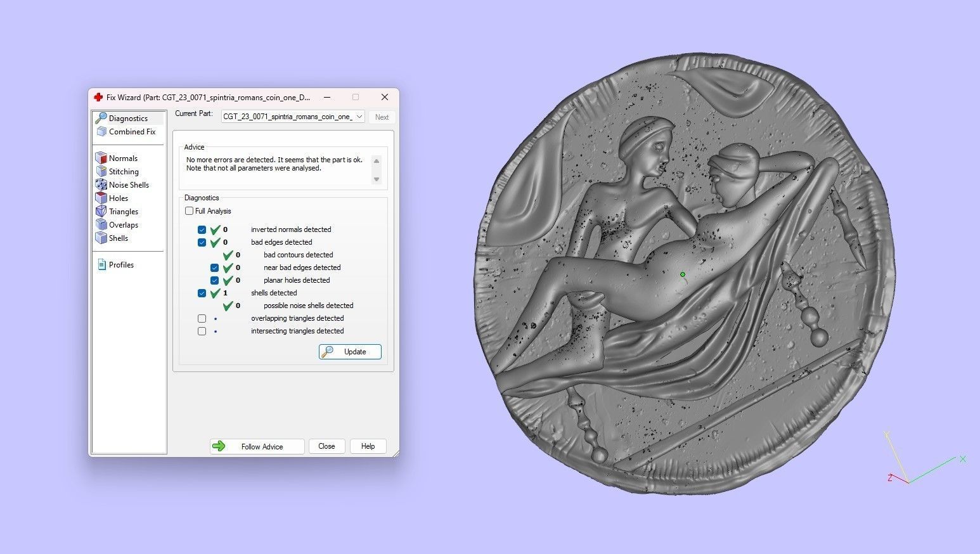Click the Holes cube icon
980x554 pixels.
[x=101, y=198]
